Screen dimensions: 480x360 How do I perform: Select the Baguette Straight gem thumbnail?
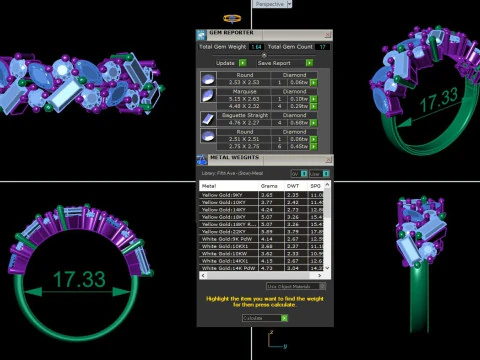pyautogui.click(x=208, y=119)
